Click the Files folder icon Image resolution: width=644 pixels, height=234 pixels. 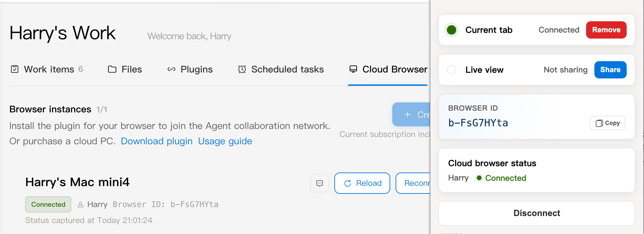pyautogui.click(x=112, y=69)
